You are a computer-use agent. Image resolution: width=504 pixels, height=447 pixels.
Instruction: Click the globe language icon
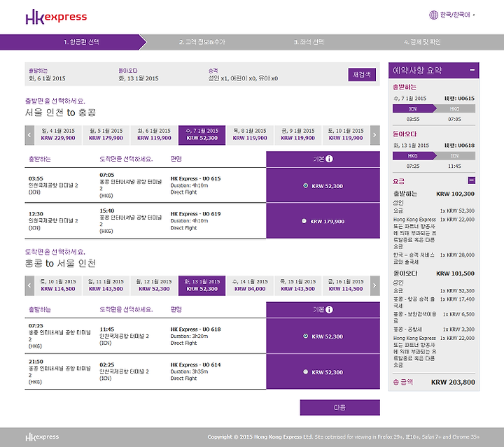pos(433,15)
